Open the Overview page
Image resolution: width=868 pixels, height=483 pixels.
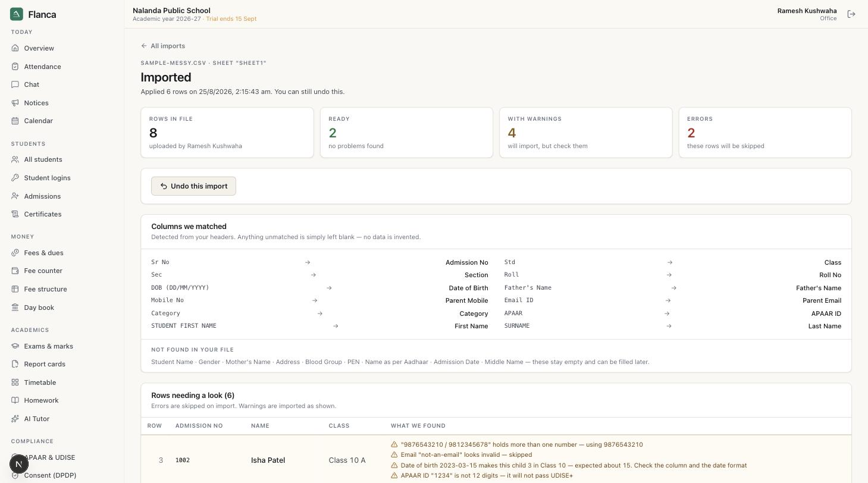[x=39, y=48]
